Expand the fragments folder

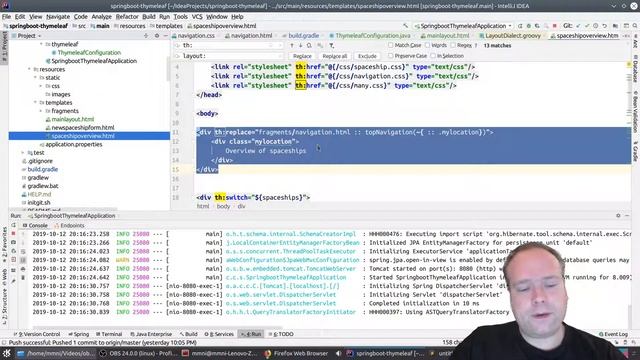pyautogui.click(x=41, y=111)
